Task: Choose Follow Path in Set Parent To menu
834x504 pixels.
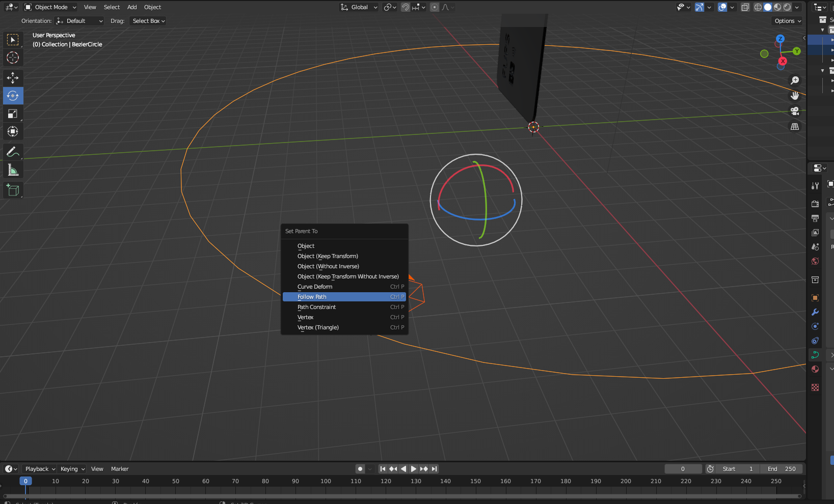Action: pos(344,297)
